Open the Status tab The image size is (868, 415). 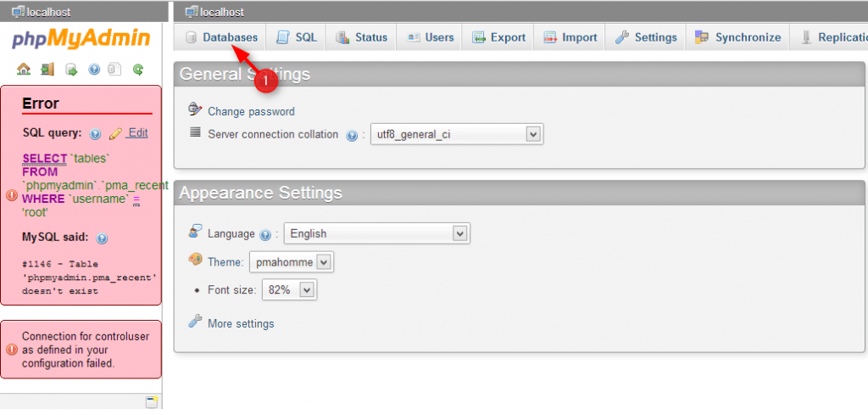point(361,37)
